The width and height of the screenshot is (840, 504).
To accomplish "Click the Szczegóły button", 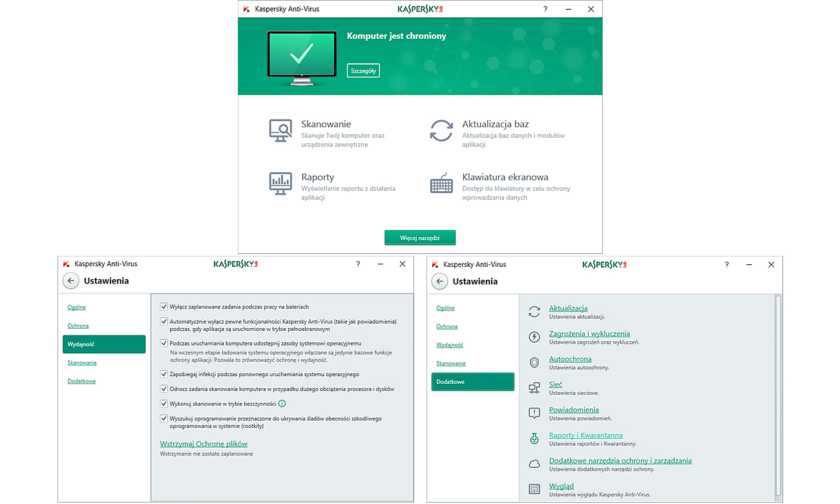I will pyautogui.click(x=363, y=70).
